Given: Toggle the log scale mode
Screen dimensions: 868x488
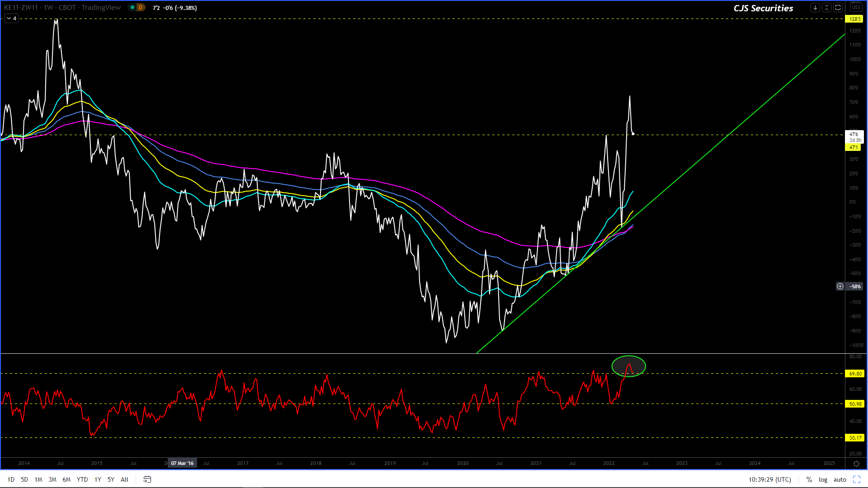Looking at the screenshot, I should pos(823,479).
